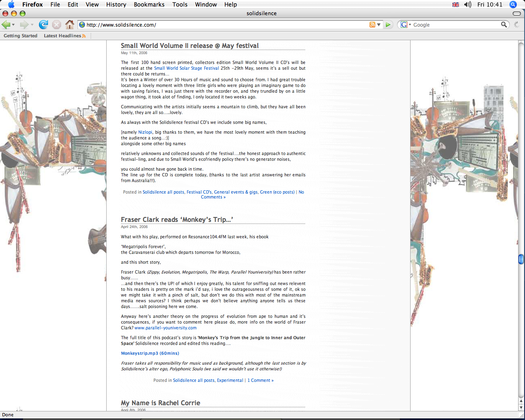This screenshot has width=525, height=420.
Task: Open the Back button history dropdown arrow
Action: pyautogui.click(x=14, y=25)
